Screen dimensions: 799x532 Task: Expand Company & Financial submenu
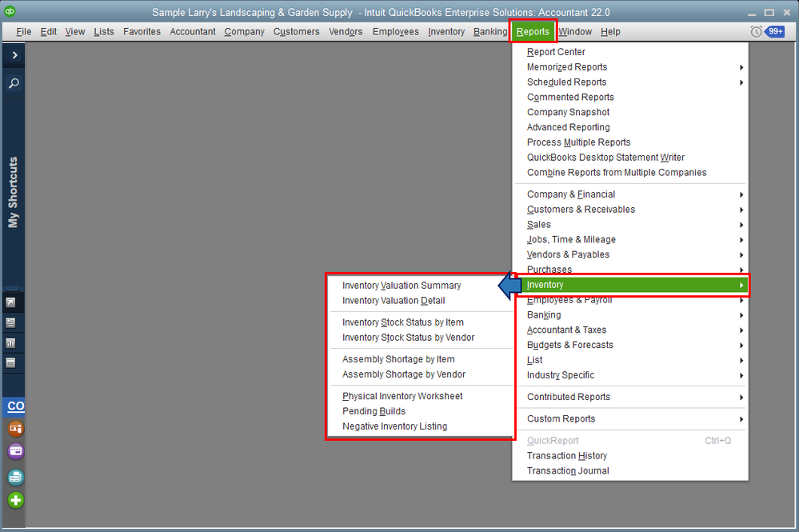[x=630, y=194]
